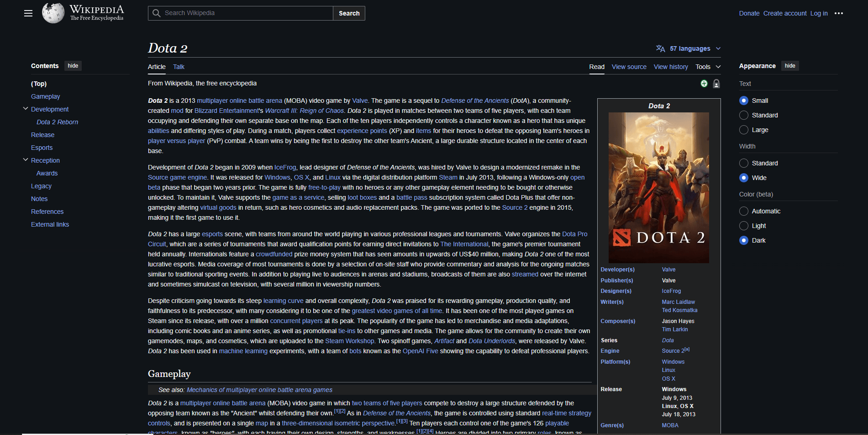
Task: Collapse the Reception section in contents
Action: point(26,160)
